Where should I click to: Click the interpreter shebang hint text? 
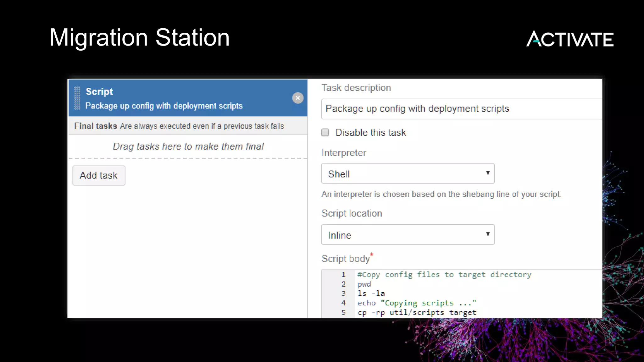[x=441, y=194]
